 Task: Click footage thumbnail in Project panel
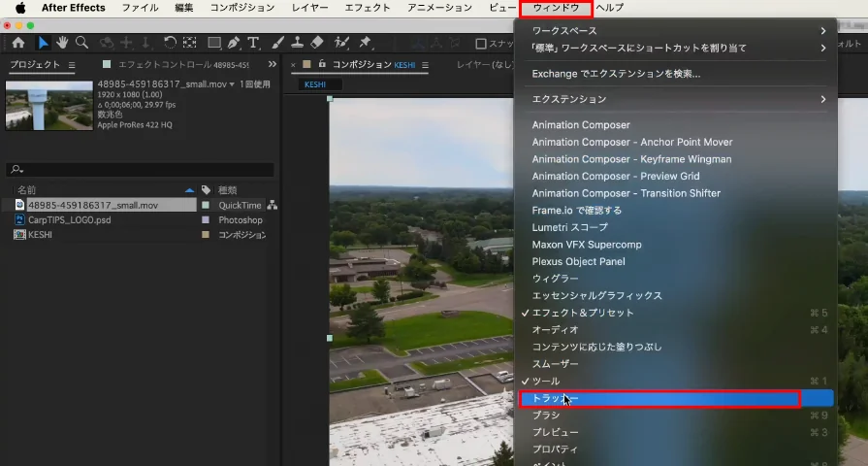[49, 105]
